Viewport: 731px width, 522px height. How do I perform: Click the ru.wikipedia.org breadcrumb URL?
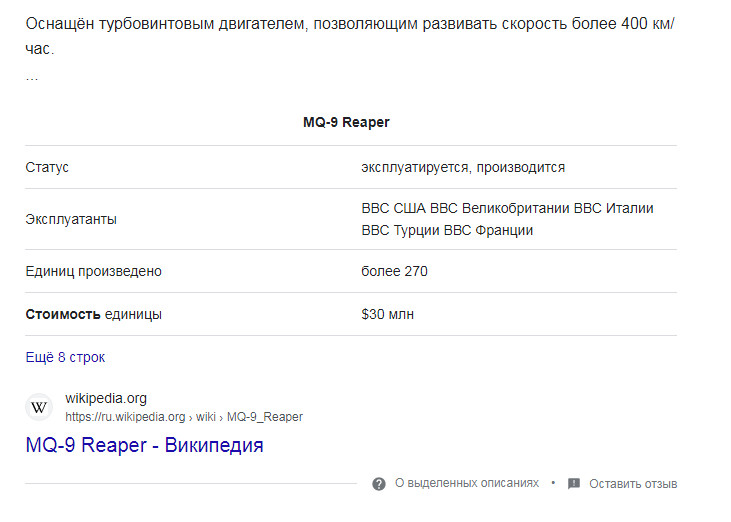(184, 417)
